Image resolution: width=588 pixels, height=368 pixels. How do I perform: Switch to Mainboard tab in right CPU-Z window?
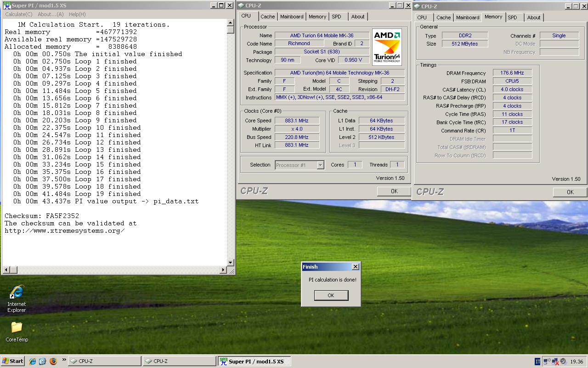(468, 17)
